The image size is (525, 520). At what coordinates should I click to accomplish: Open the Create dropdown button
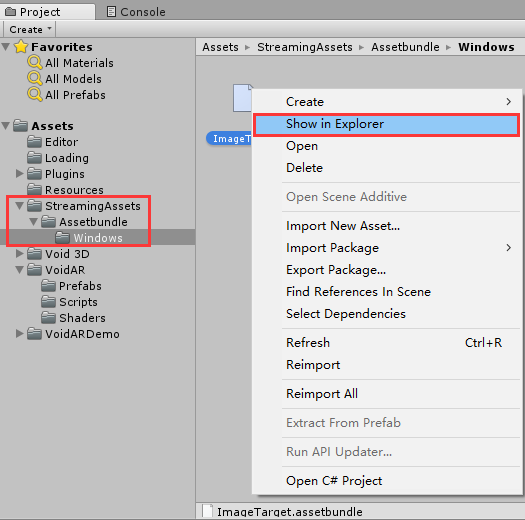(29, 29)
